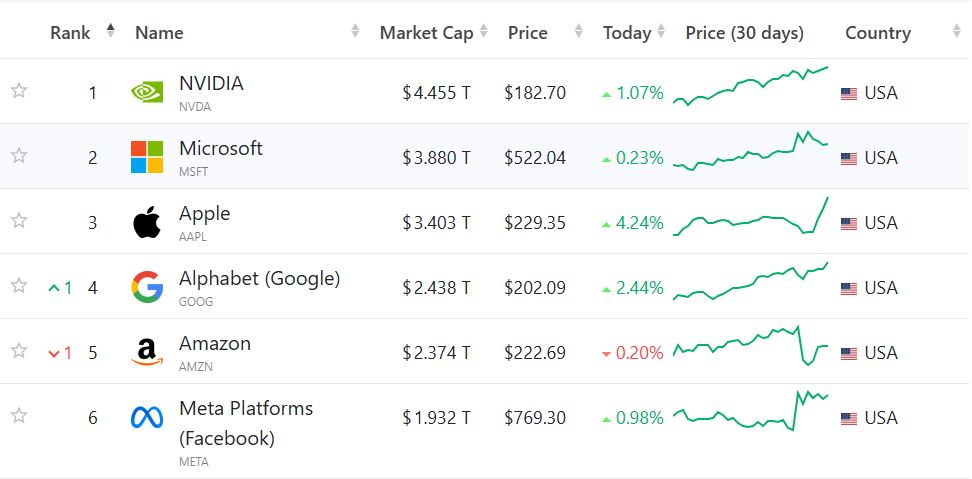Viewport: 972px width, 479px height.
Task: Click the Name column header
Action: (159, 32)
